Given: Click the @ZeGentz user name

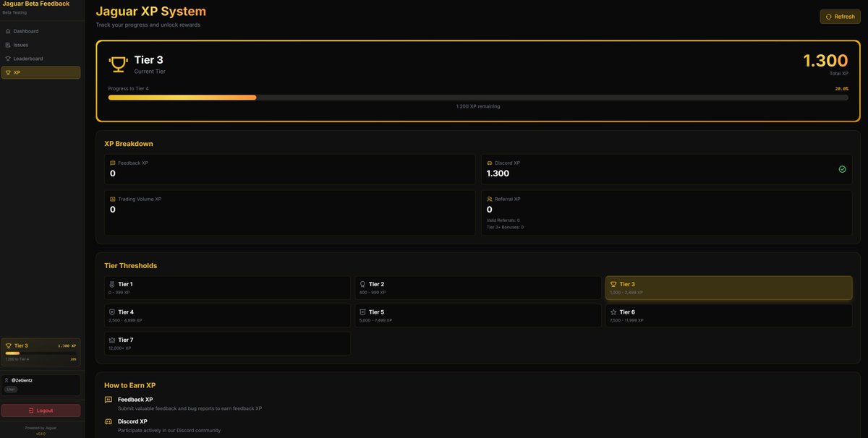Looking at the screenshot, I should click(22, 380).
